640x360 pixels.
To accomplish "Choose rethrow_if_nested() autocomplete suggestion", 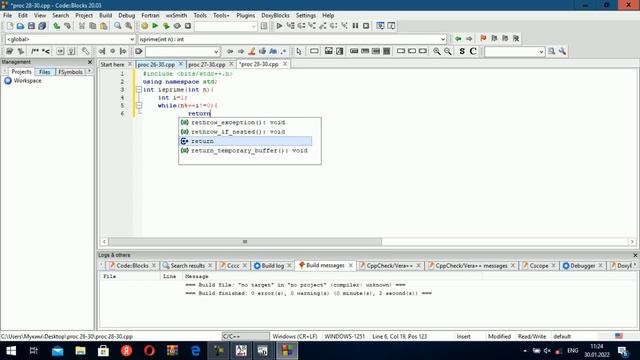I will [x=246, y=131].
